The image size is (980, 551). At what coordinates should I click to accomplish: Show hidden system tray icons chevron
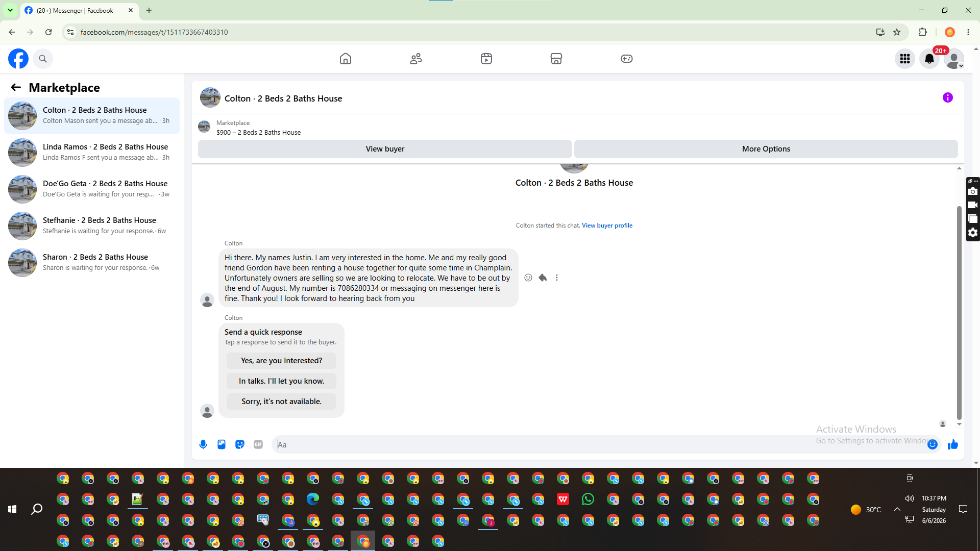tap(897, 509)
